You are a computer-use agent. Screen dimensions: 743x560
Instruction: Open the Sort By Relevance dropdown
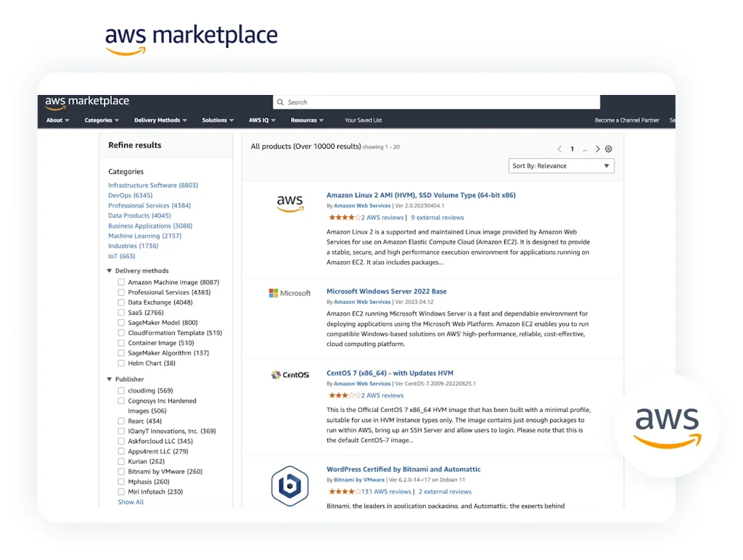point(561,166)
